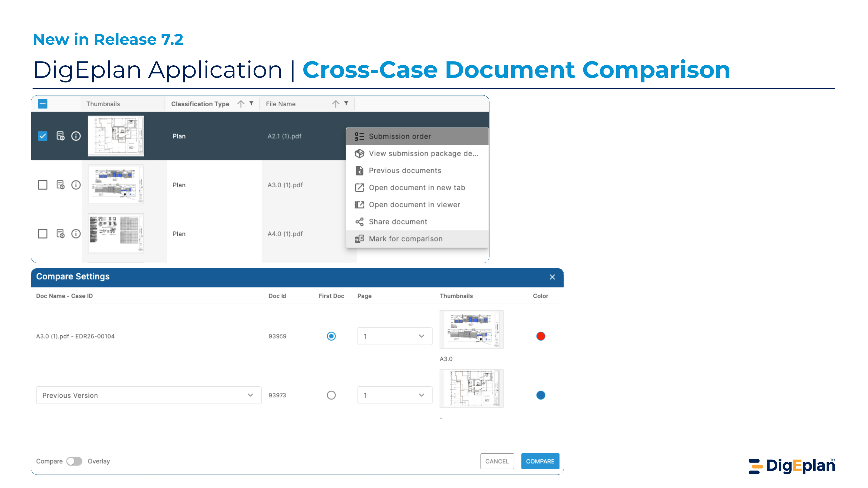Screen dimensions: 868x488
Task: Click the red color swatch for A3.0 (1).pdf
Action: click(541, 336)
